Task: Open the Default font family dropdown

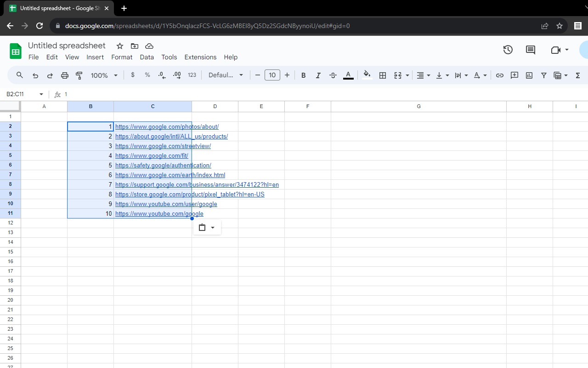Action: point(226,75)
